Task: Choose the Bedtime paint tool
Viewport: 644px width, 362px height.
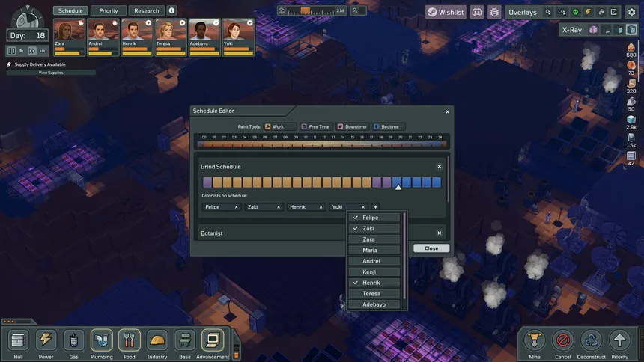Action: click(x=389, y=127)
